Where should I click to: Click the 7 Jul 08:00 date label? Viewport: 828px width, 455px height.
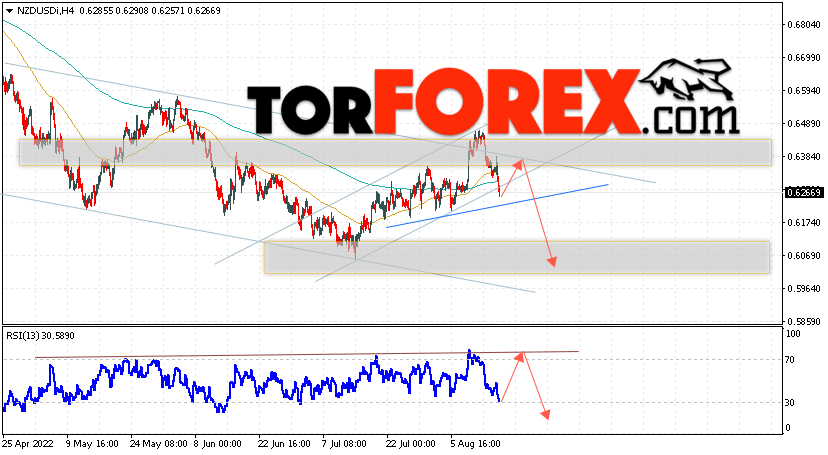[x=345, y=444]
